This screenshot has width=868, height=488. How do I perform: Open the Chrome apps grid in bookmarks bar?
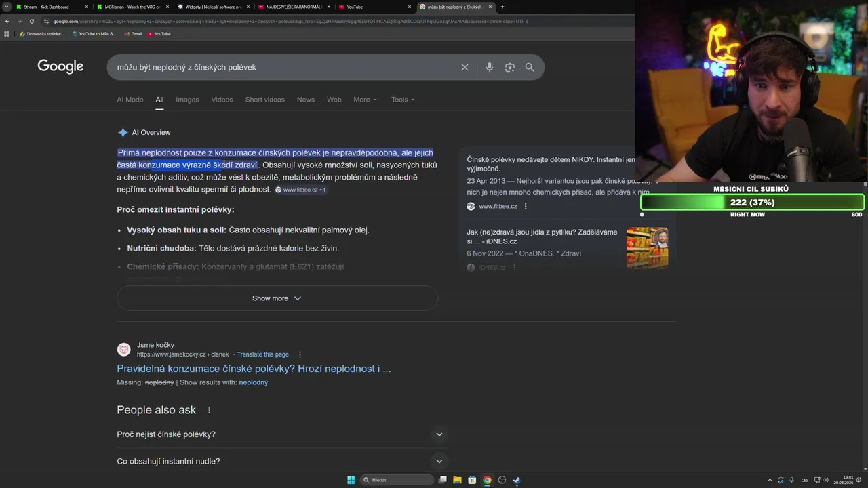tap(7, 33)
